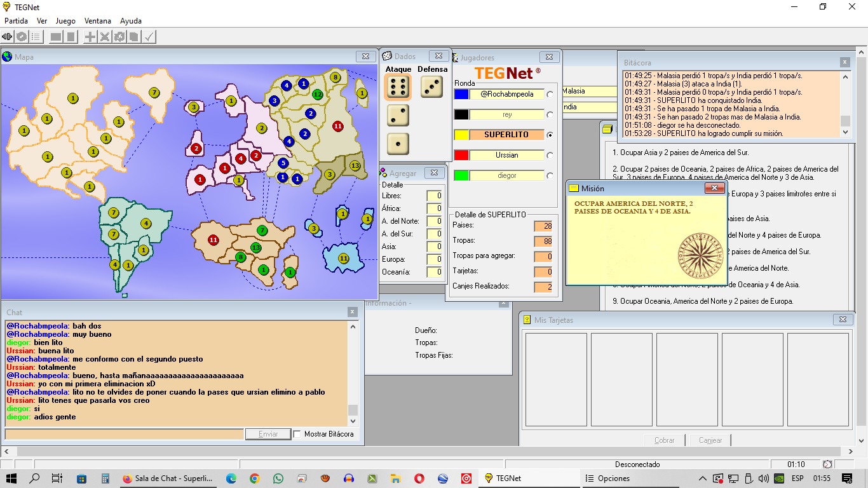868x488 pixels.
Task: Click the Canjear button
Action: pos(710,440)
